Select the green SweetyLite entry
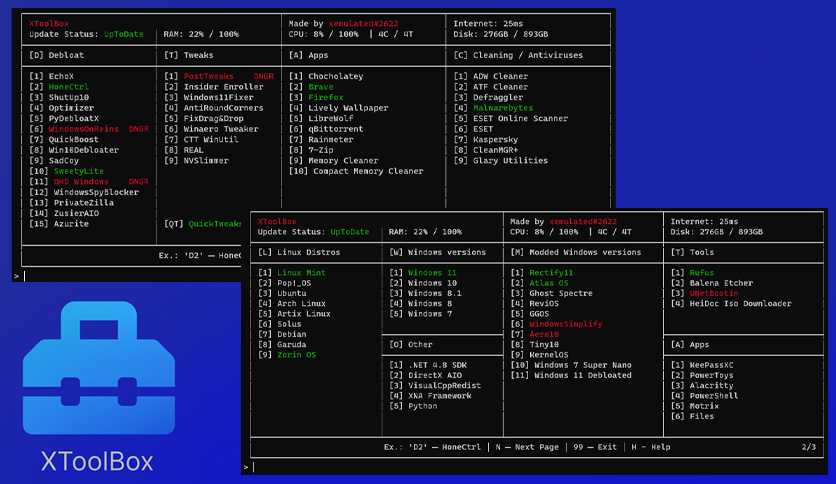 pos(67,171)
